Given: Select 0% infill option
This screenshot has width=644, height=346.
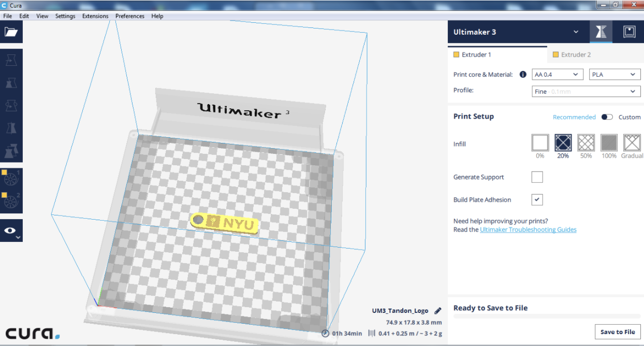Looking at the screenshot, I should (x=540, y=142).
